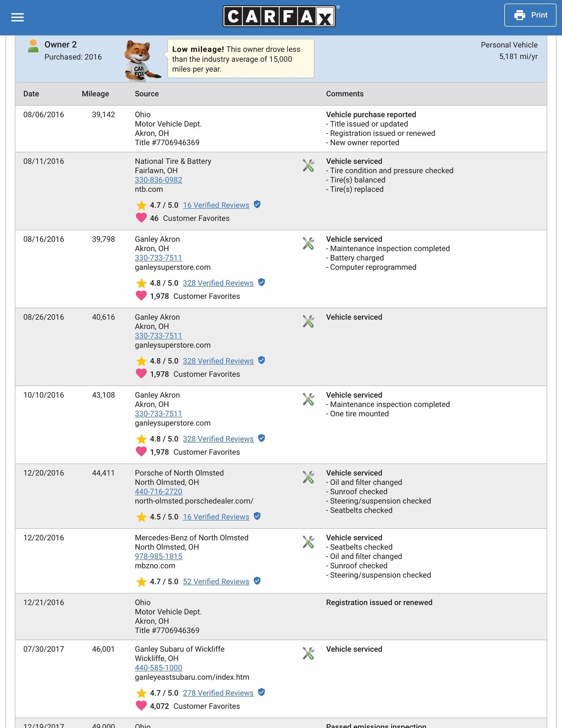This screenshot has height=728, width=562.
Task: Call Mercedes-Benz of North Olmsted at 978-985-1815
Action: pyautogui.click(x=158, y=556)
